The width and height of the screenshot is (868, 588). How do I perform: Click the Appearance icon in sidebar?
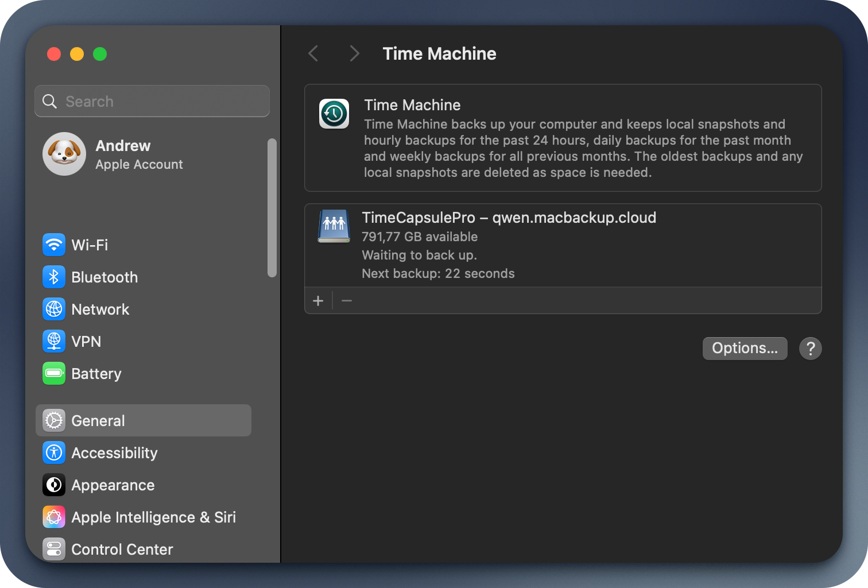[54, 485]
